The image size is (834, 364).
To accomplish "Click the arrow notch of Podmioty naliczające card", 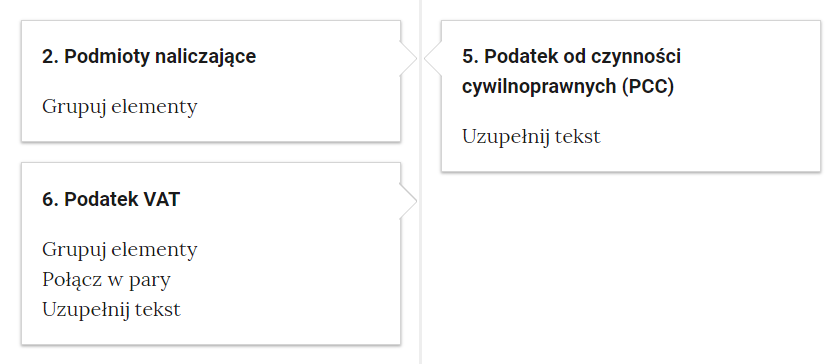I will pyautogui.click(x=408, y=59).
